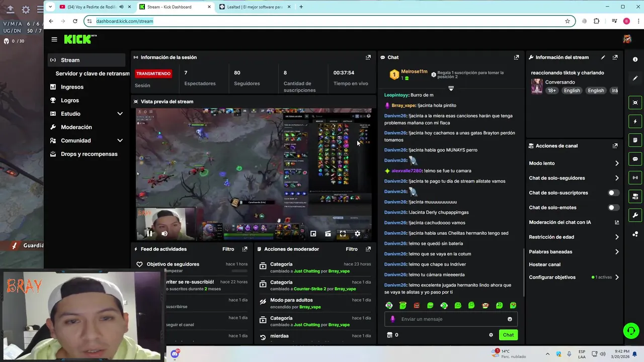Click Hostear canal
Viewport: 644px width, 362px height.
click(x=544, y=264)
